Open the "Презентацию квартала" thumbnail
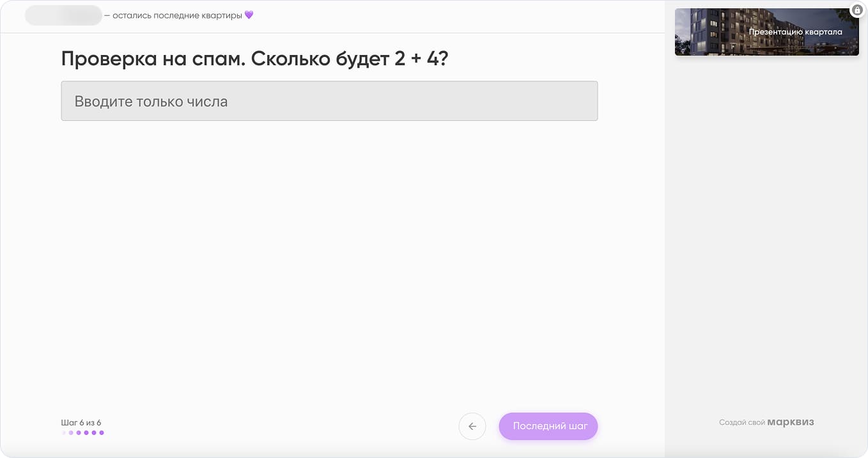The image size is (868, 458). tap(766, 32)
